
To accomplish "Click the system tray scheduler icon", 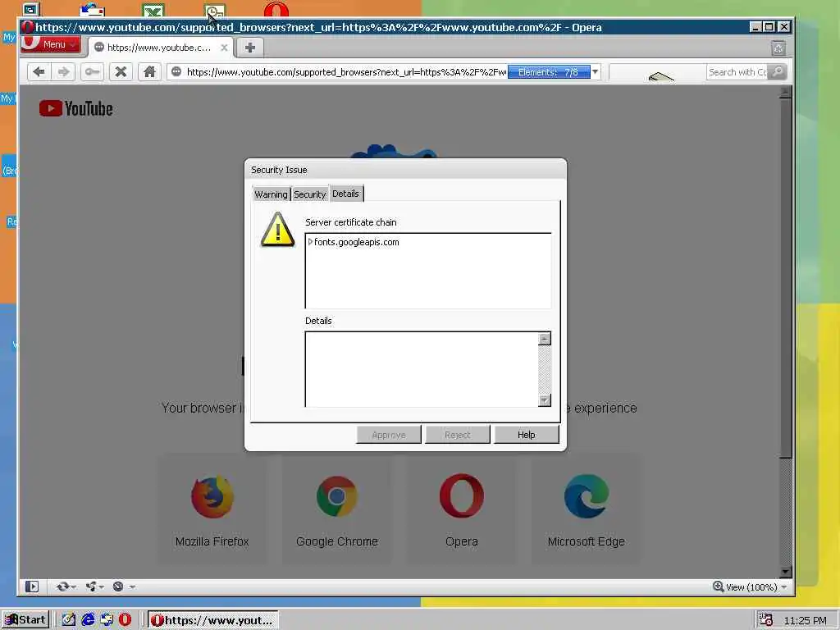I will coord(767,620).
